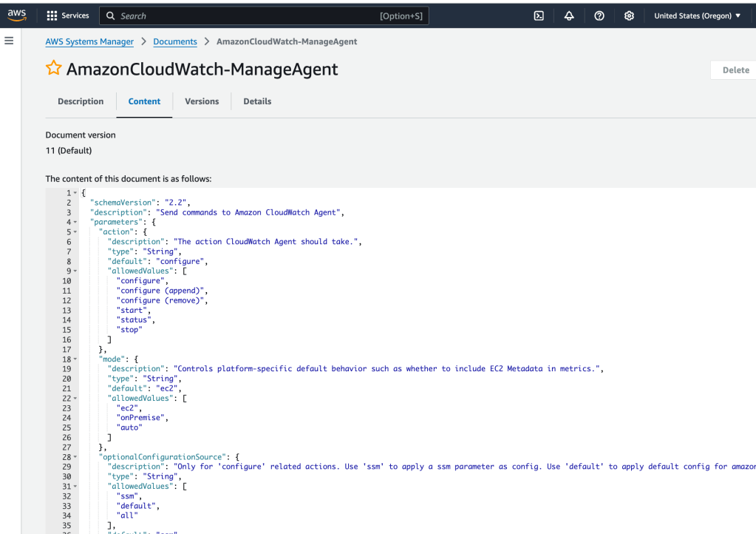Open the help question mark icon
This screenshot has height=534, width=756.
click(x=599, y=16)
